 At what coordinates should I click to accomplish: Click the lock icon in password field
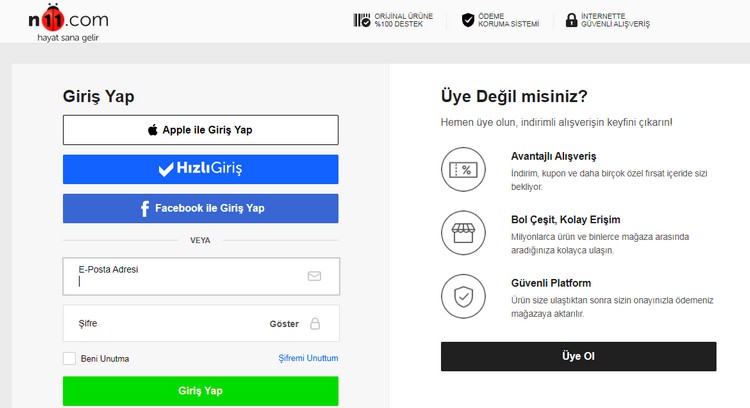click(314, 324)
